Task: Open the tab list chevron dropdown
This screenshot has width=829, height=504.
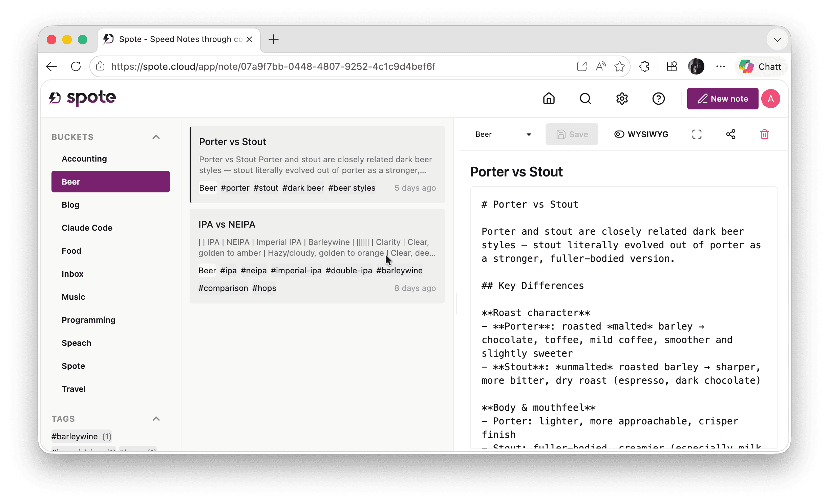Action: [777, 39]
